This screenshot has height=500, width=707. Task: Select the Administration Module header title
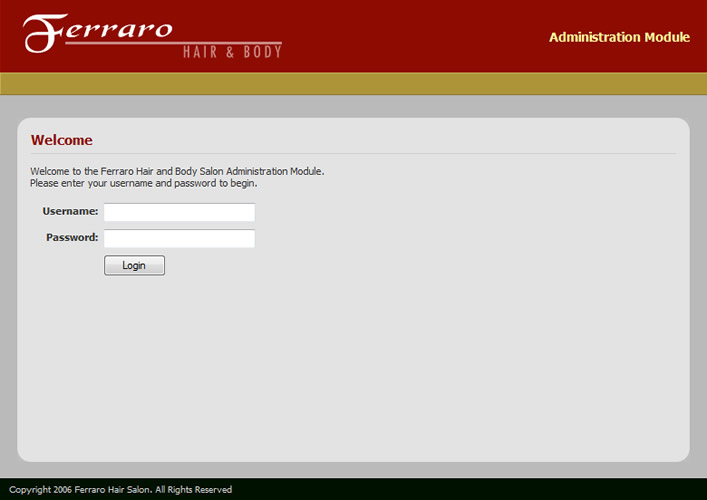click(619, 37)
